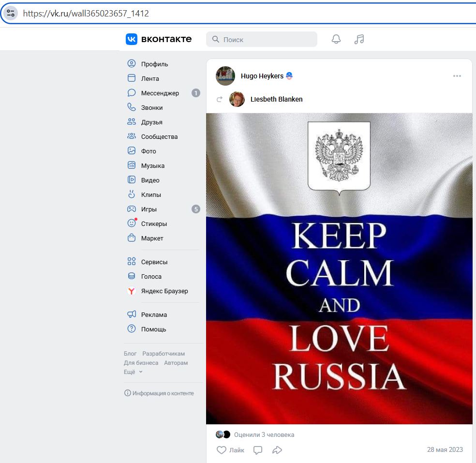This screenshot has height=463, width=476.
Task: Click the Авторам footer link
Action: 176,363
